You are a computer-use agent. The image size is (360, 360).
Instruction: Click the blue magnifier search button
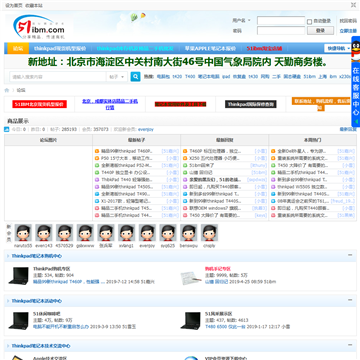tap(135, 77)
